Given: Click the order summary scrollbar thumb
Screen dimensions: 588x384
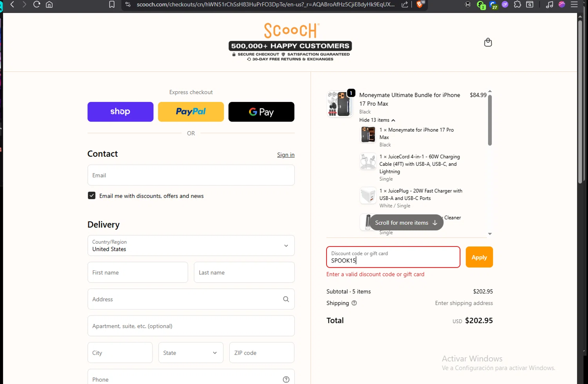Looking at the screenshot, I should (x=490, y=120).
